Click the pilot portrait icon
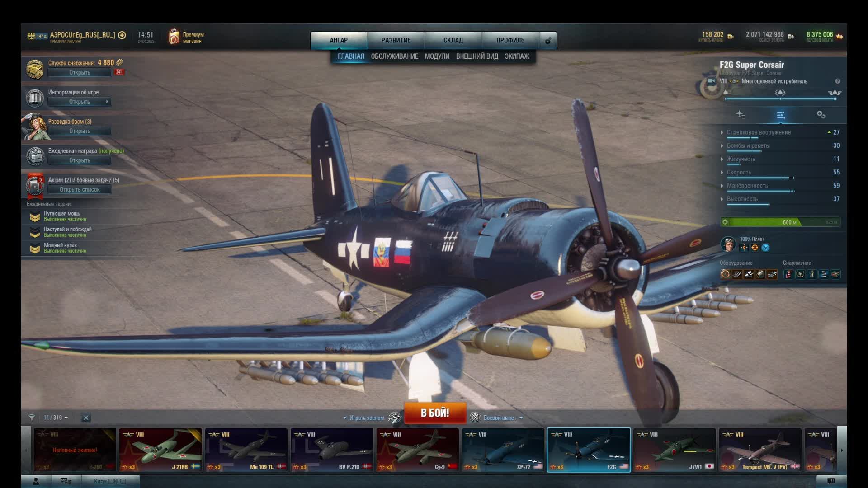 (728, 244)
